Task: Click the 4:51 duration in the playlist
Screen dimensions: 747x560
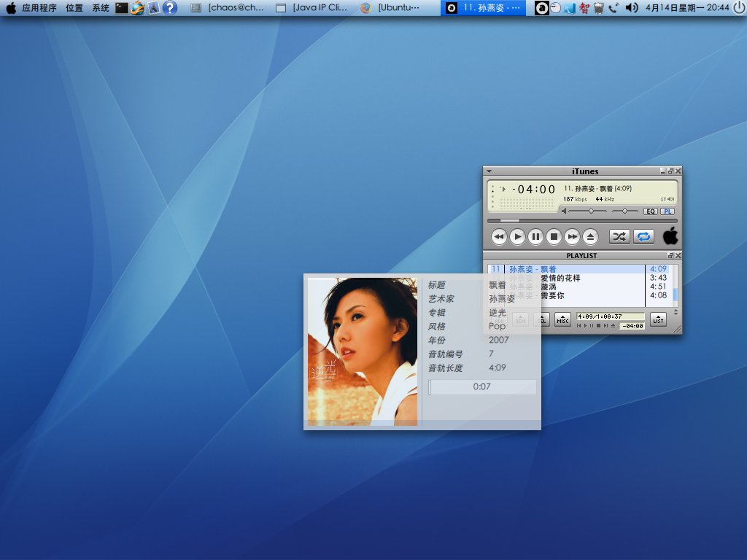Action: 659,287
